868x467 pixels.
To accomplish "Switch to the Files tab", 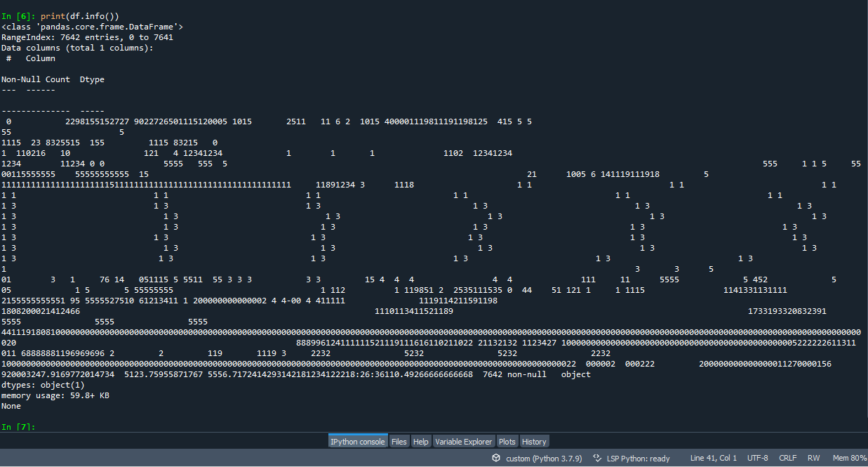I will point(399,441).
